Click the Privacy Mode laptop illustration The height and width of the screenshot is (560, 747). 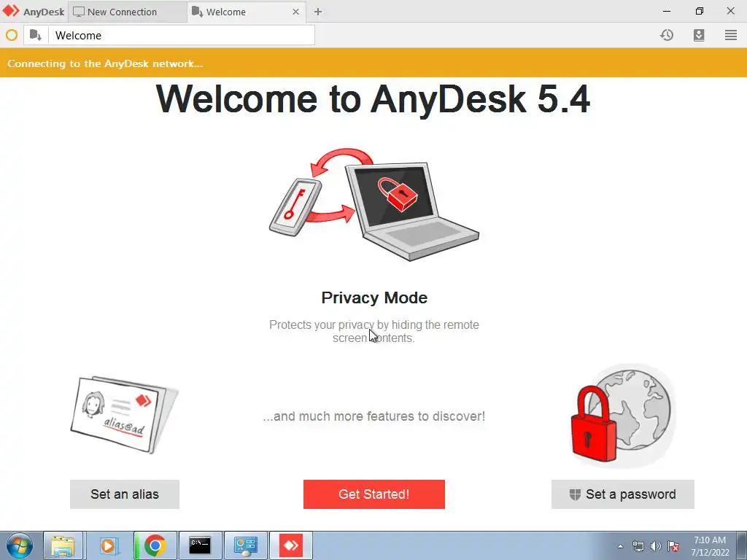[374, 204]
